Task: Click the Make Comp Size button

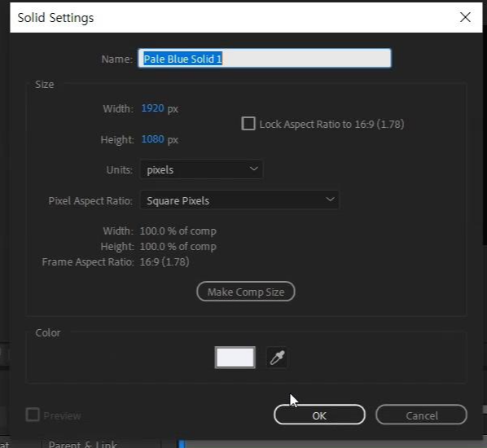Action: [246, 292]
